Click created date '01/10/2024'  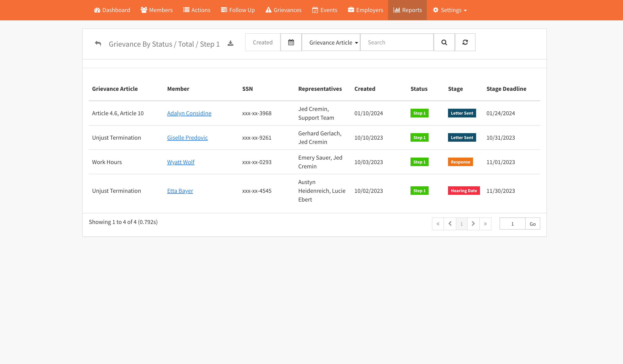click(368, 113)
